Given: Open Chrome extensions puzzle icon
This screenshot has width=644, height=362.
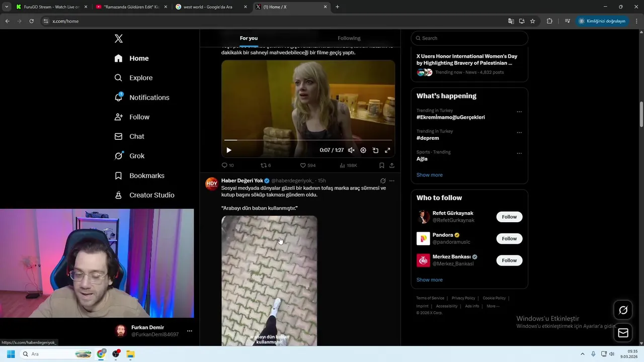Looking at the screenshot, I should 549,21.
